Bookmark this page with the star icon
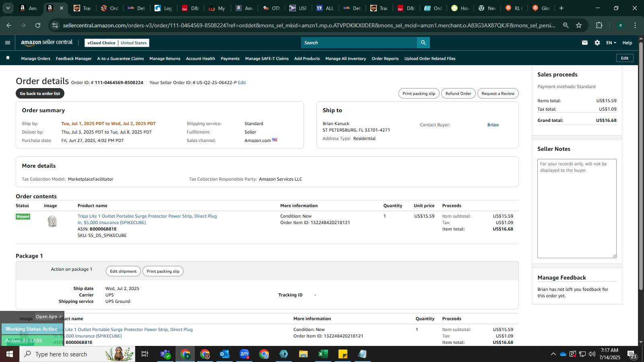The width and height of the screenshot is (644, 362). coord(579,25)
